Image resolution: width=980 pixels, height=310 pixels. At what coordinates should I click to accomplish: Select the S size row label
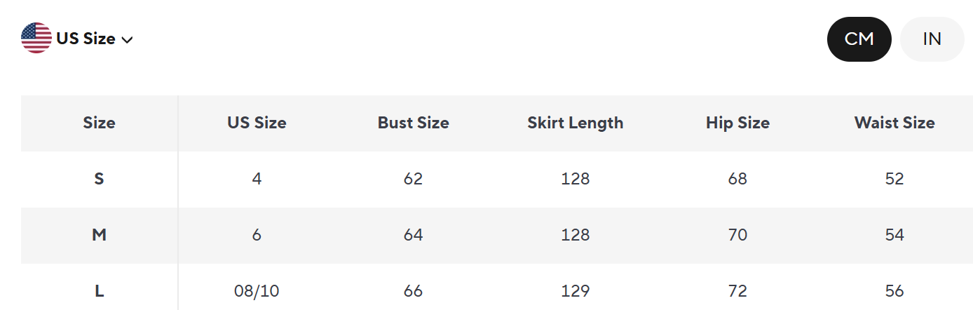pos(99,179)
